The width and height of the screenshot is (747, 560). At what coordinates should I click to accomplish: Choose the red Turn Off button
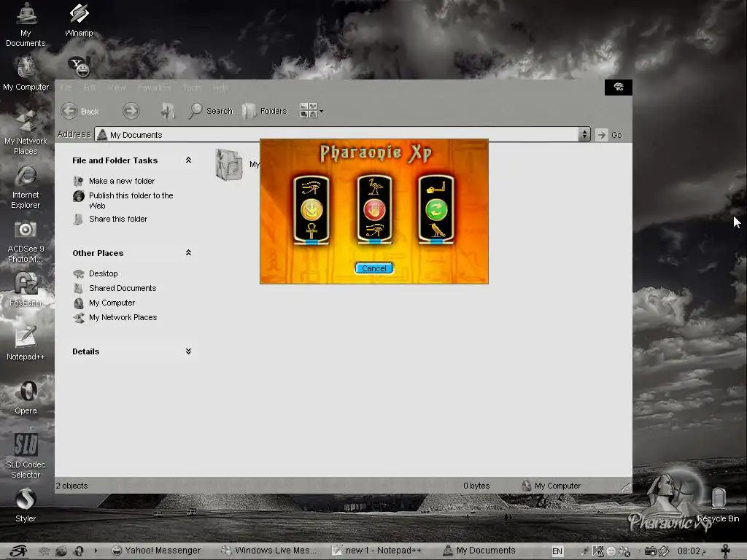click(x=374, y=209)
